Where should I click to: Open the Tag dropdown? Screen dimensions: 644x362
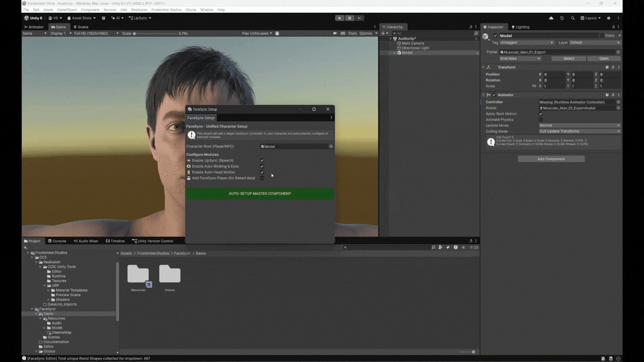(x=527, y=42)
